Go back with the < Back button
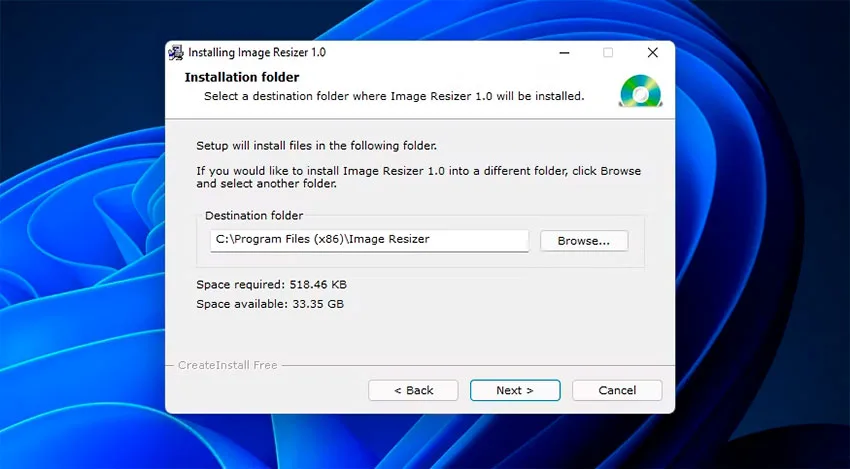Image resolution: width=850 pixels, height=469 pixels. (x=413, y=390)
